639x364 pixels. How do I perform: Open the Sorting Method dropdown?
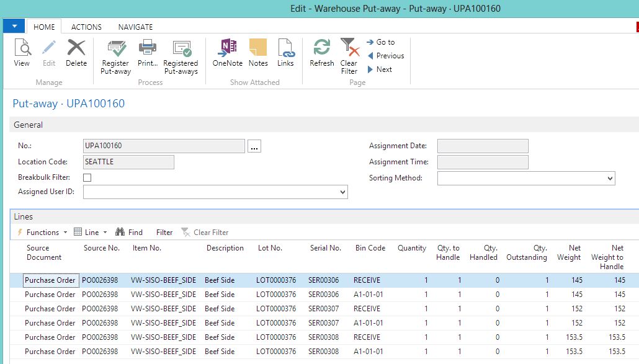click(610, 179)
